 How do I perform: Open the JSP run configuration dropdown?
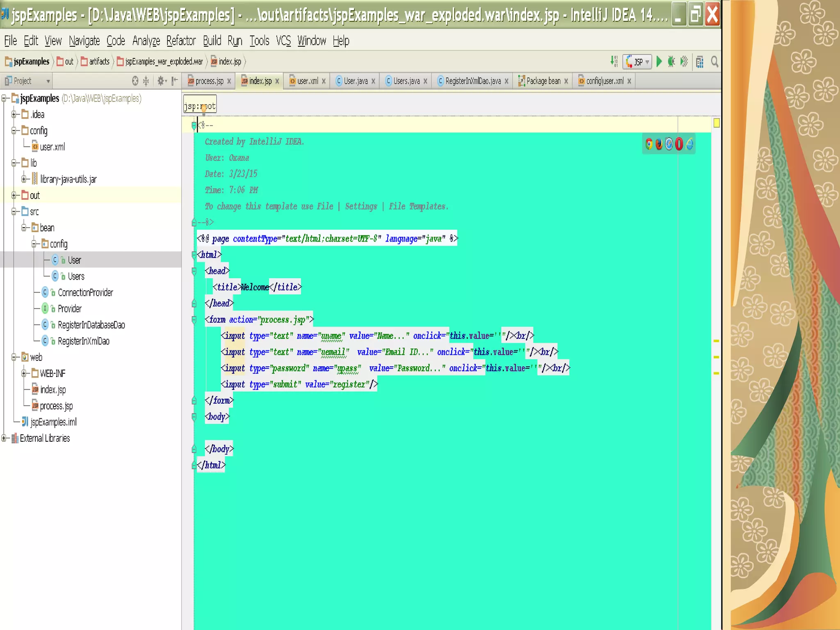638,62
